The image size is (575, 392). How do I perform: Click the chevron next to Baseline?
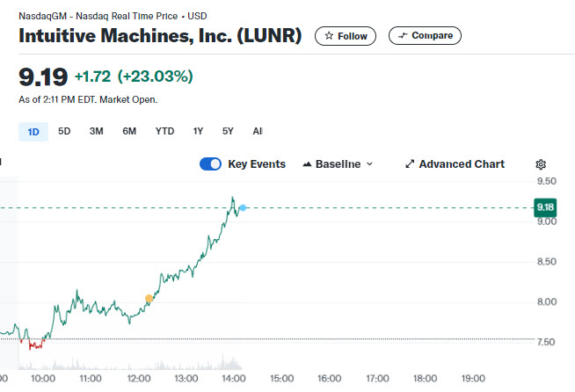point(369,163)
